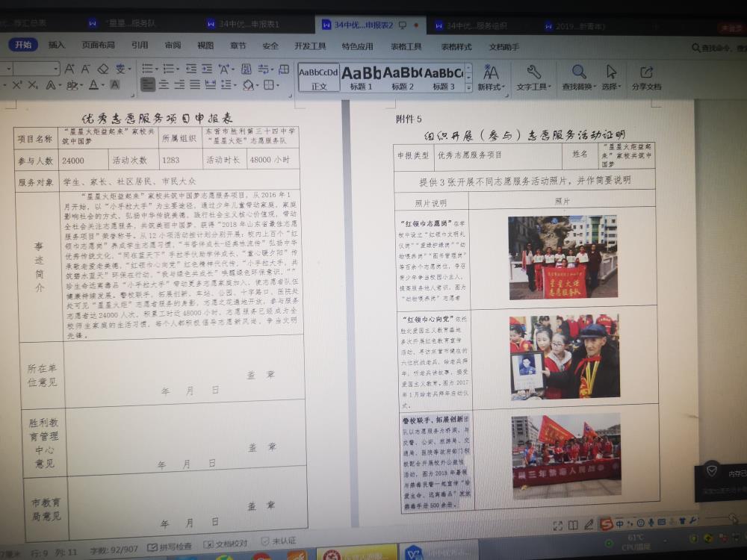Open the 章节 ribbon tab
Viewport: 747px width, 560px height.
pos(238,46)
